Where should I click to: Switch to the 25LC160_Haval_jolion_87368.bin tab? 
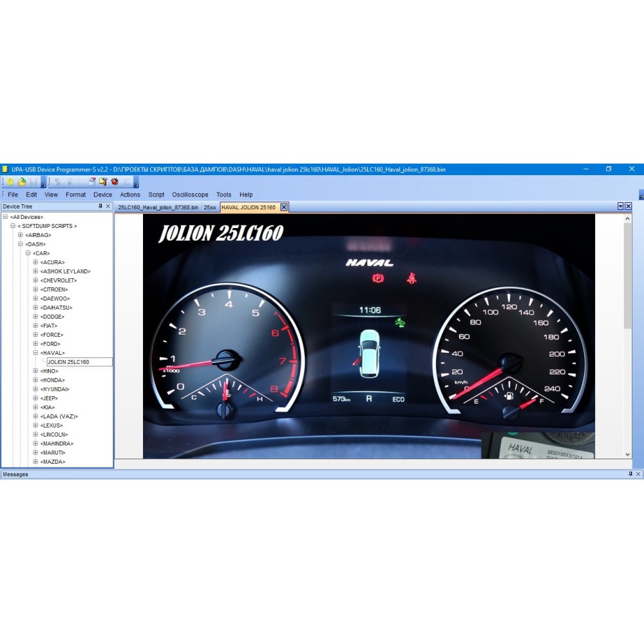158,207
